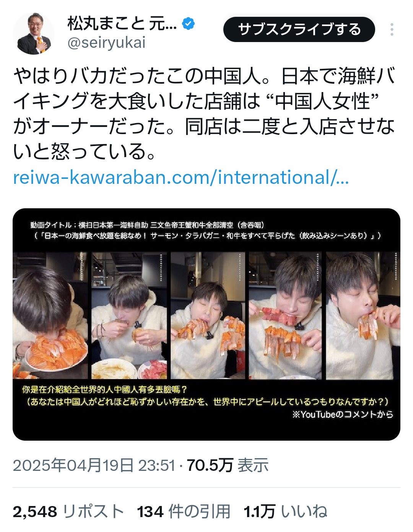Open the rightmost photo in the collage
The image size is (413, 532).
363,315
